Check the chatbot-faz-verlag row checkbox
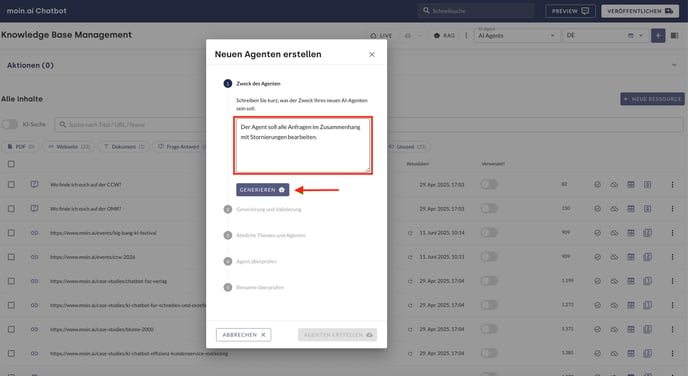This screenshot has height=376, width=688. click(11, 281)
